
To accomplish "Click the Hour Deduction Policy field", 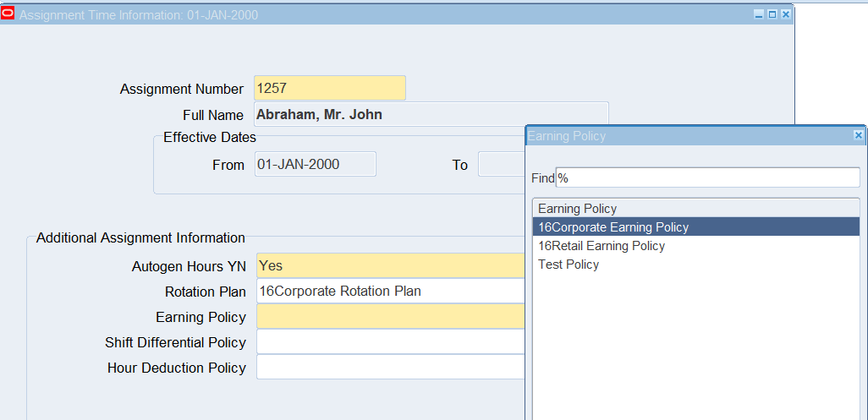I will tap(389, 368).
